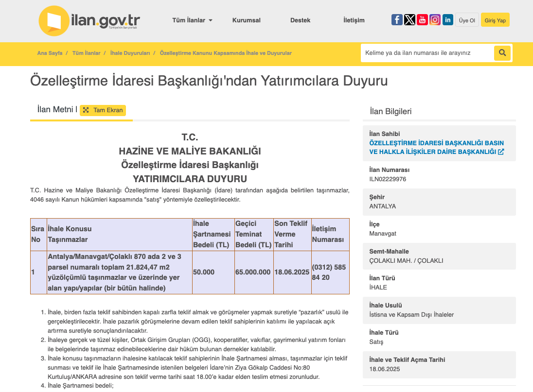Click the external link icon beside İlan Sahibi name
Viewport: 533px width, 392px height.
tap(501, 152)
